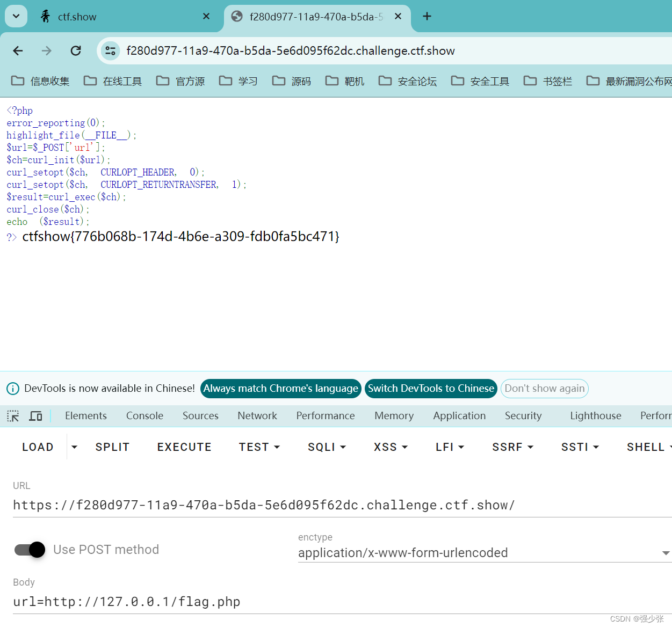
Task: Open the Lighthouse DevTools tab
Action: (x=596, y=416)
